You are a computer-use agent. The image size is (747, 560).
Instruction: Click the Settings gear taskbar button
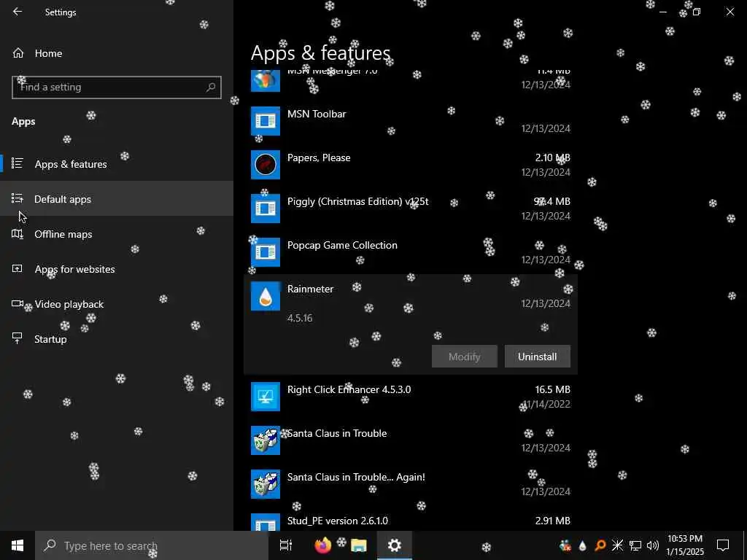(395, 545)
